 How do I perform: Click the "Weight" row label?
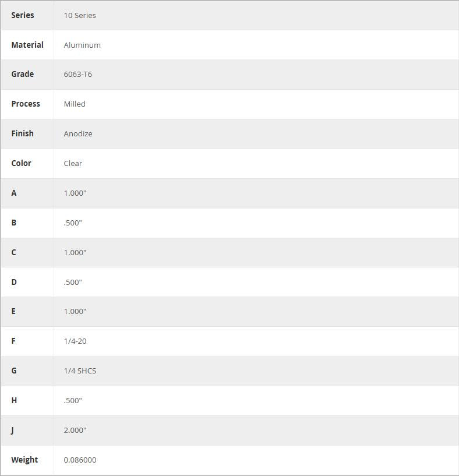(x=24, y=460)
